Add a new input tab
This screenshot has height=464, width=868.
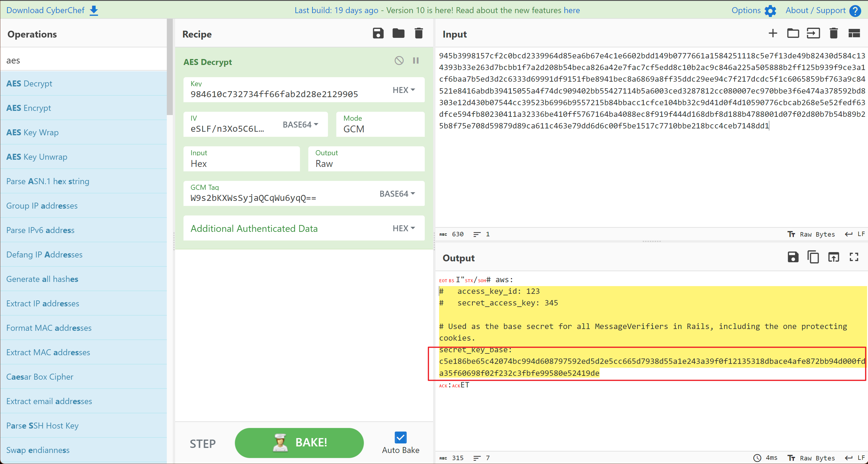click(773, 33)
